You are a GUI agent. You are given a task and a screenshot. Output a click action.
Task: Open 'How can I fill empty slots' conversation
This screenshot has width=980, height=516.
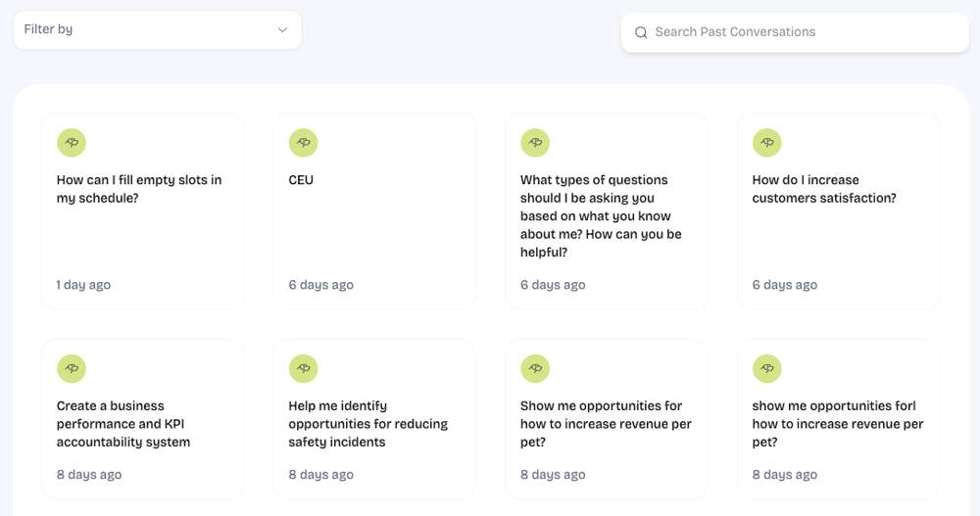(139, 189)
